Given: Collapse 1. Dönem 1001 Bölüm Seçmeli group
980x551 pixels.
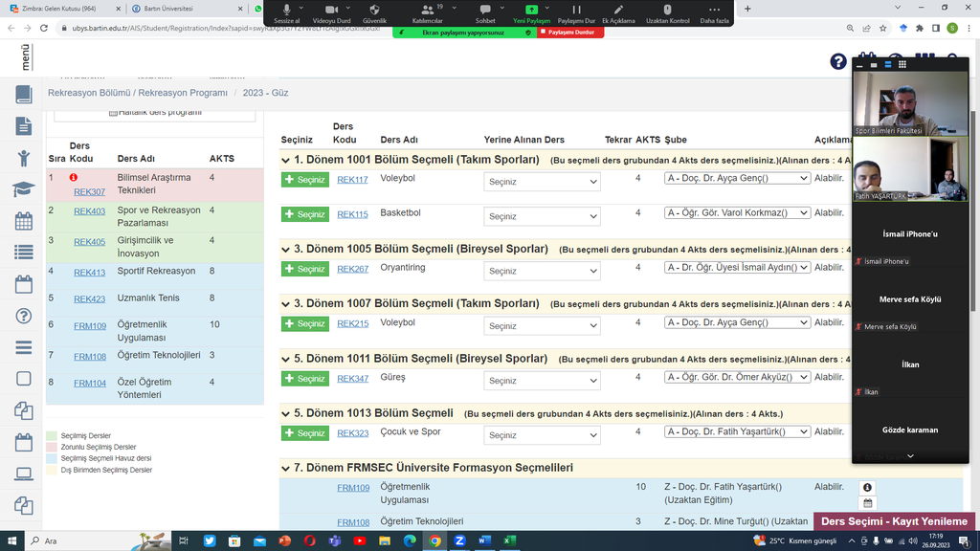Looking at the screenshot, I should coord(286,160).
